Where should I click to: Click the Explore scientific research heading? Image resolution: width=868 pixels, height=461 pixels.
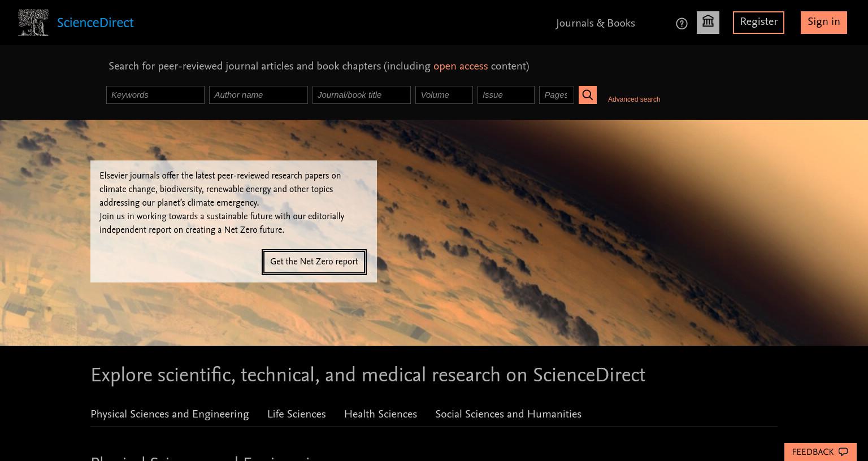368,375
